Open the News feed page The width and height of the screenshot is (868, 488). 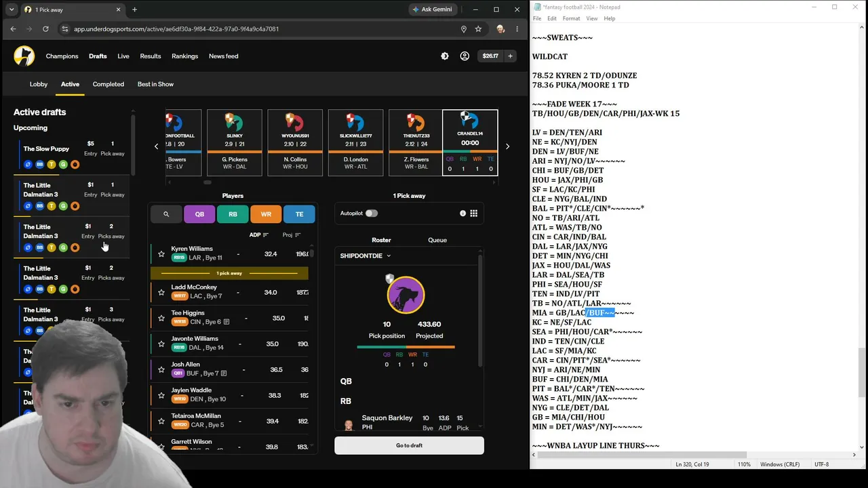click(x=224, y=56)
